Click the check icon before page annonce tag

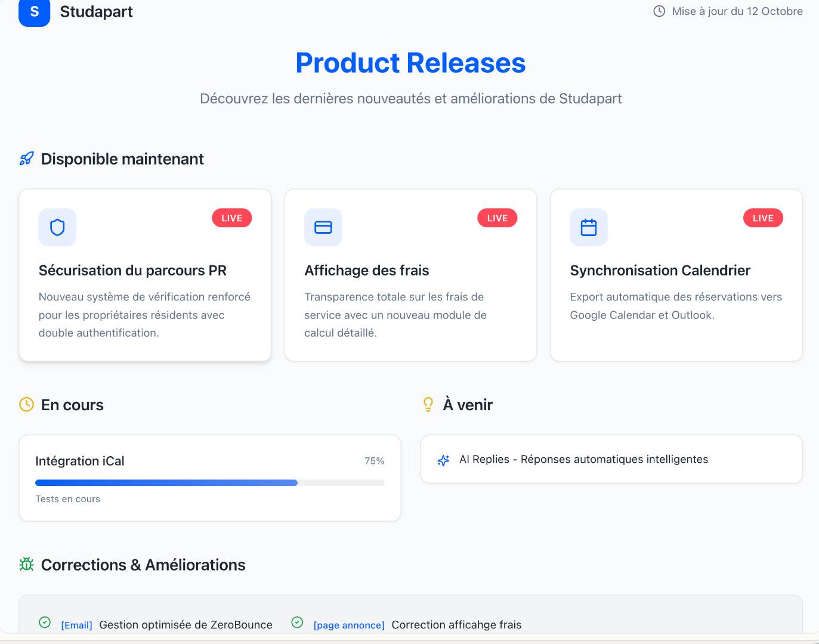pyautogui.click(x=297, y=623)
